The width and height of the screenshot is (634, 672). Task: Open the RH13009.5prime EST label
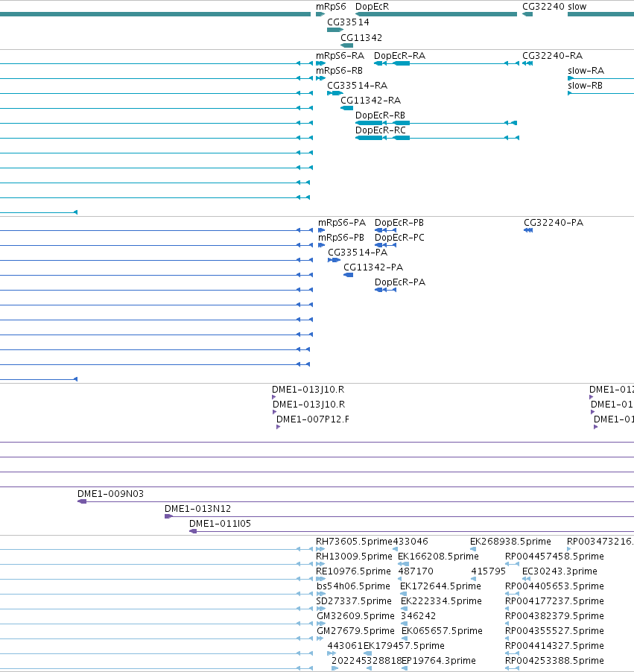tap(354, 557)
